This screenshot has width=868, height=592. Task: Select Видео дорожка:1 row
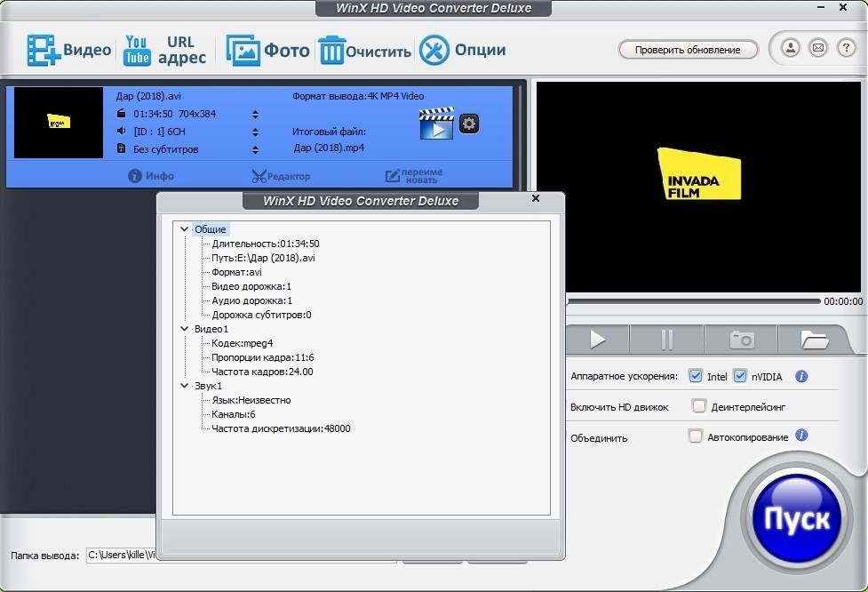pos(251,286)
